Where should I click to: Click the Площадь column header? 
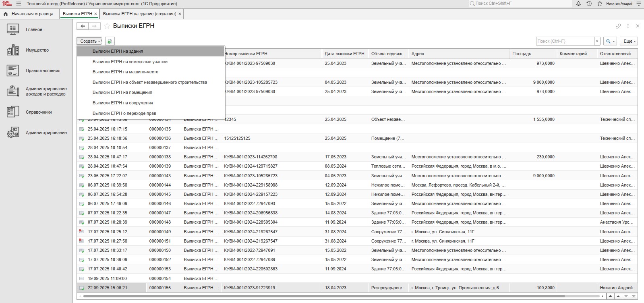[522, 54]
